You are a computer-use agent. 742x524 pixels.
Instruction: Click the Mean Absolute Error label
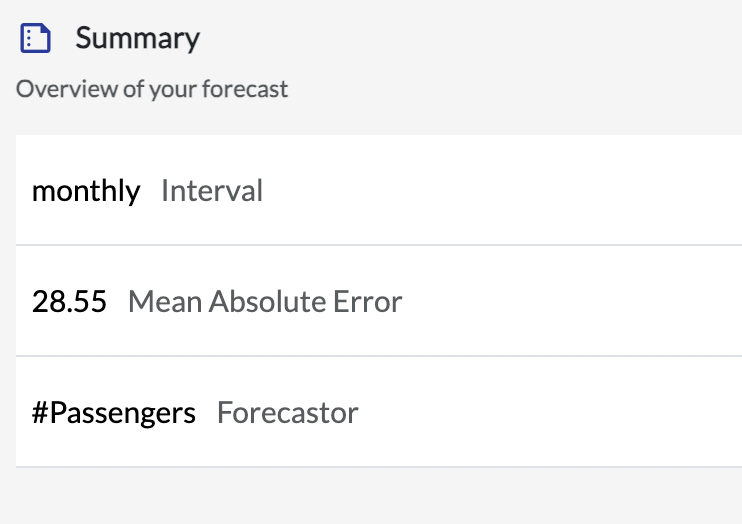tap(265, 302)
